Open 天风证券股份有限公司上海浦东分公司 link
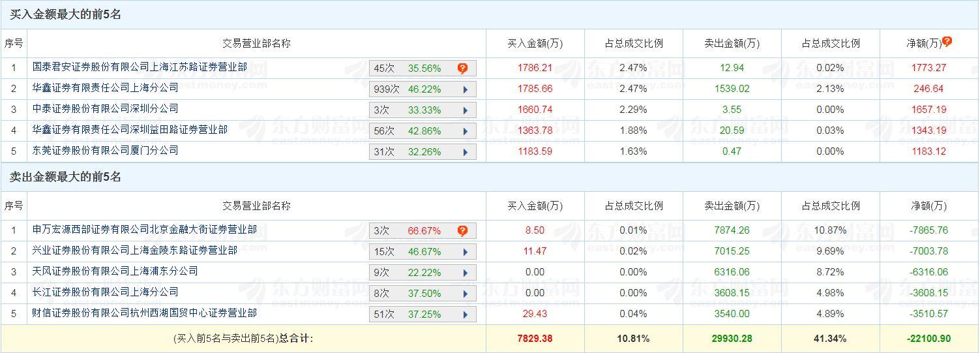The image size is (980, 353). click(115, 271)
